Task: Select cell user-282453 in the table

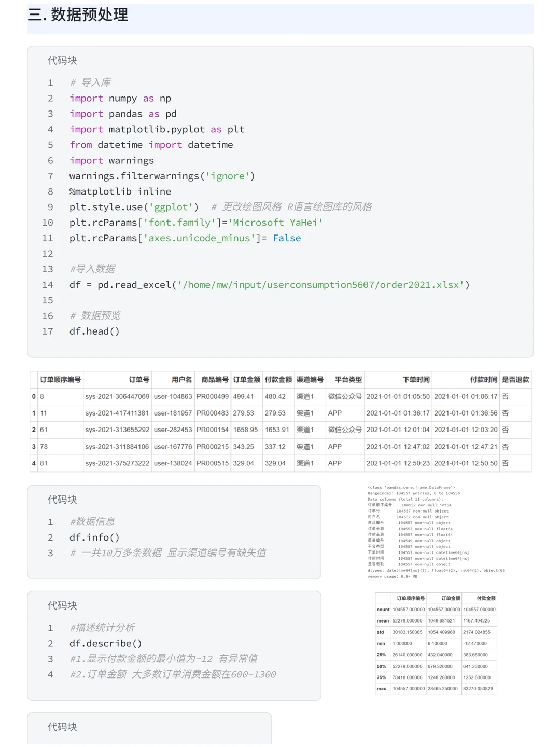Action: pyautogui.click(x=173, y=430)
